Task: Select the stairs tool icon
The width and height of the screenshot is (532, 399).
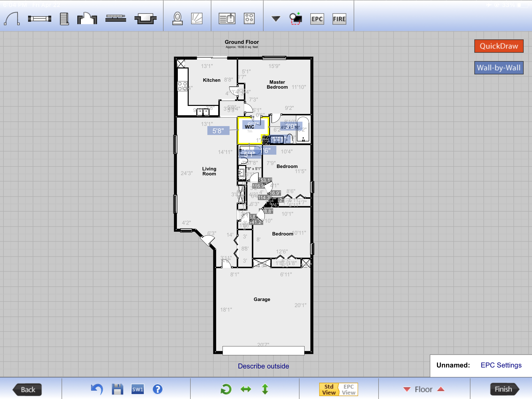Action: (x=64, y=19)
